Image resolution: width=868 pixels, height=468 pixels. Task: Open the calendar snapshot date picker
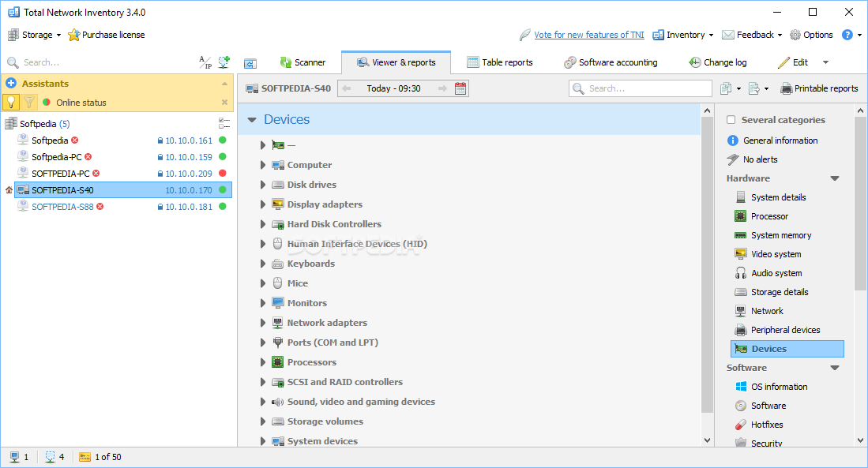tap(460, 88)
